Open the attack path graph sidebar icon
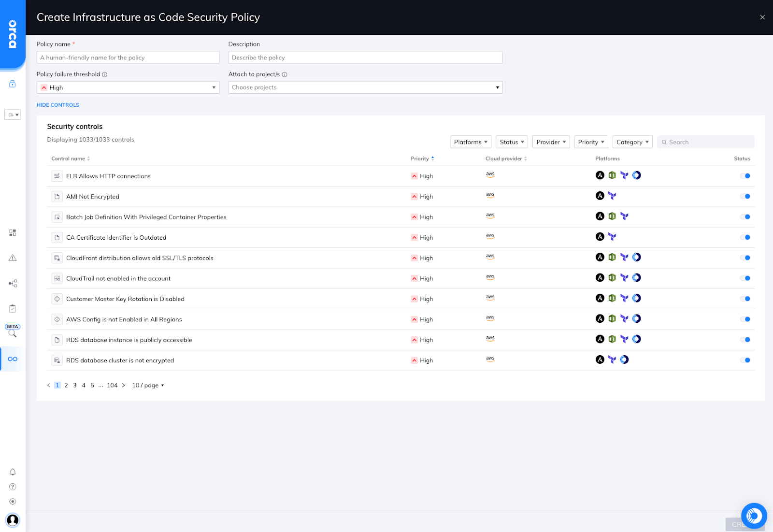773x532 pixels. pyautogui.click(x=12, y=283)
